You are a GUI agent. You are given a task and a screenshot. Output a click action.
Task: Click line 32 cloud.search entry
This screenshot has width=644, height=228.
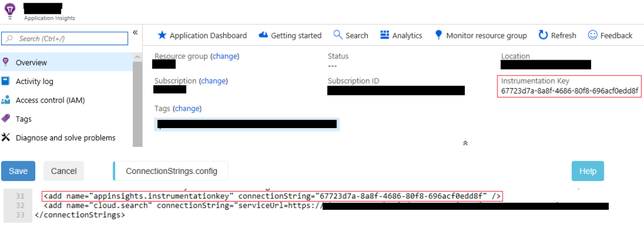point(326,205)
